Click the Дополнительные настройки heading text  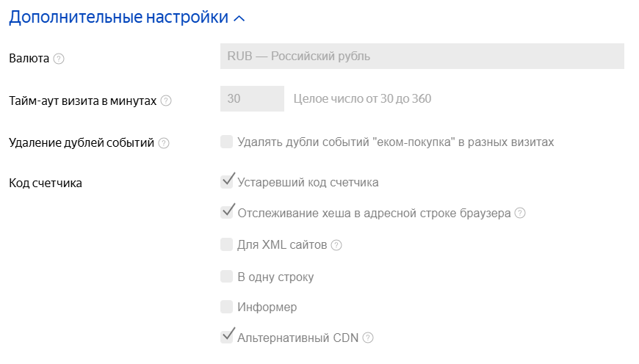click(118, 18)
